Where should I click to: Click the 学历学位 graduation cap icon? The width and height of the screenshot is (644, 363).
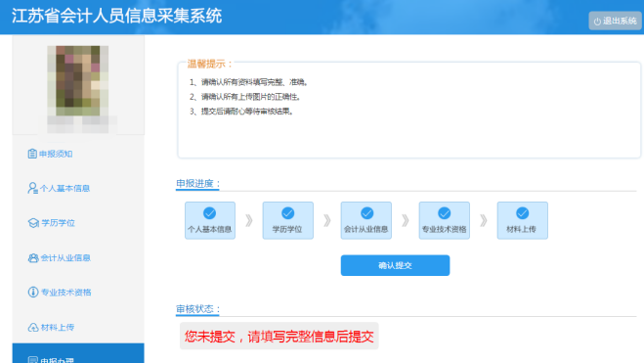click(x=33, y=223)
